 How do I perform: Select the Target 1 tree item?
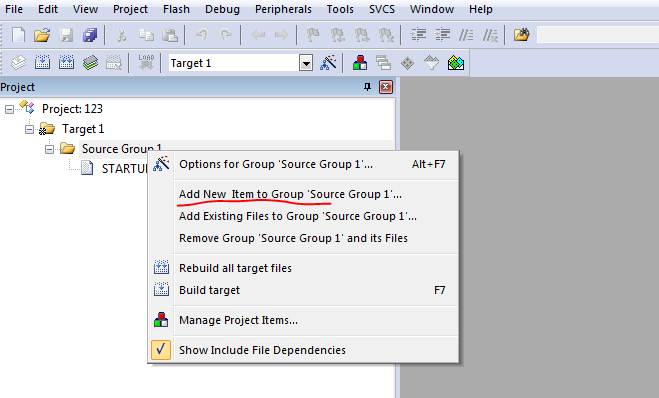point(83,129)
